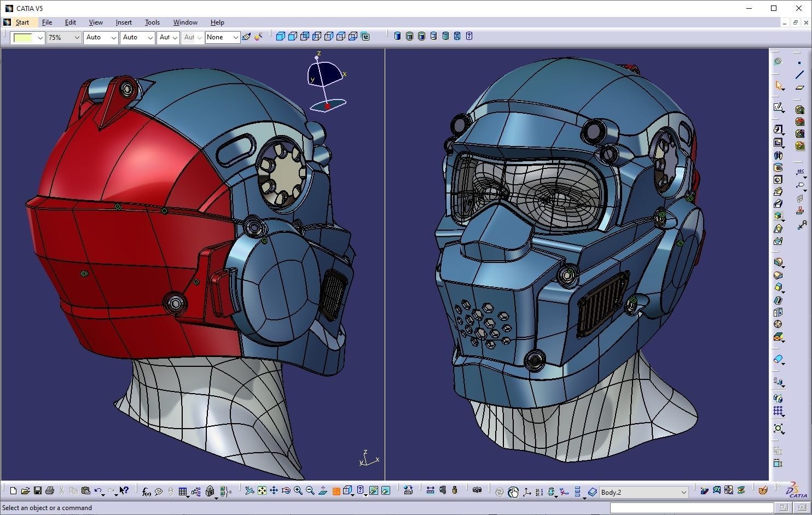Click the Design Table icon
The height and width of the screenshot is (515, 812).
coord(183,491)
